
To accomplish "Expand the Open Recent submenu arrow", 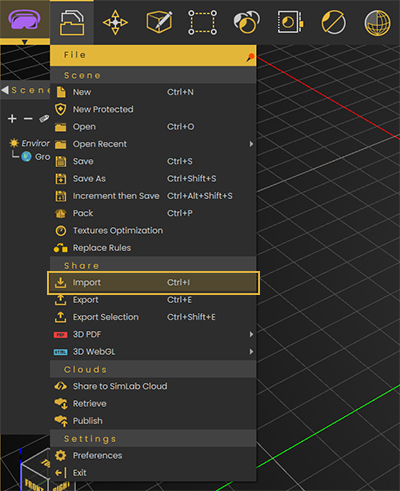I will pos(251,144).
